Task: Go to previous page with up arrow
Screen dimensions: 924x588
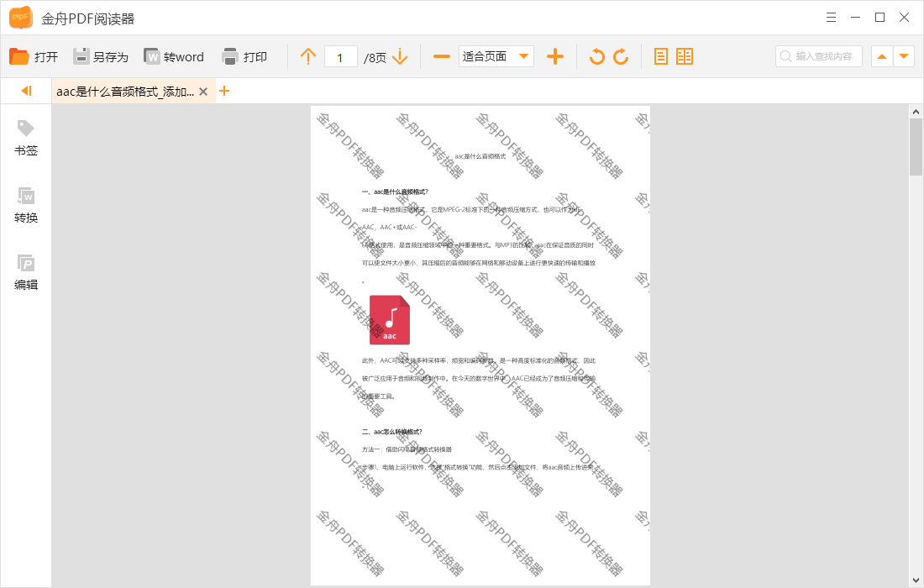Action: coord(308,56)
